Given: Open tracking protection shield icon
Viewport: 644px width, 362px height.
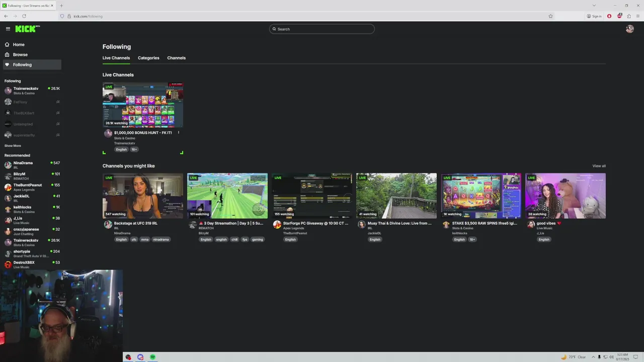Looking at the screenshot, I should (x=62, y=16).
